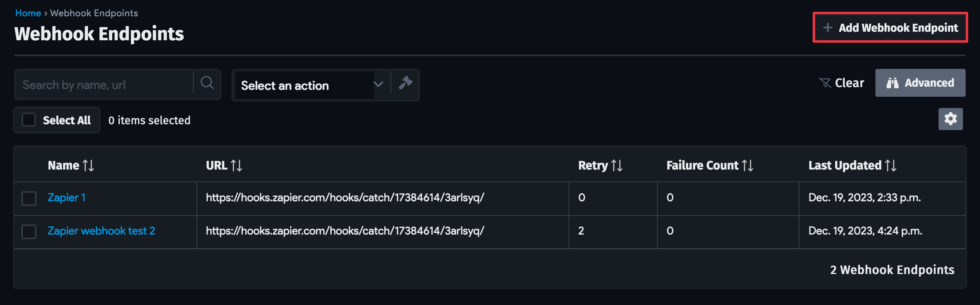Navigate to Home via breadcrumb

(x=28, y=12)
